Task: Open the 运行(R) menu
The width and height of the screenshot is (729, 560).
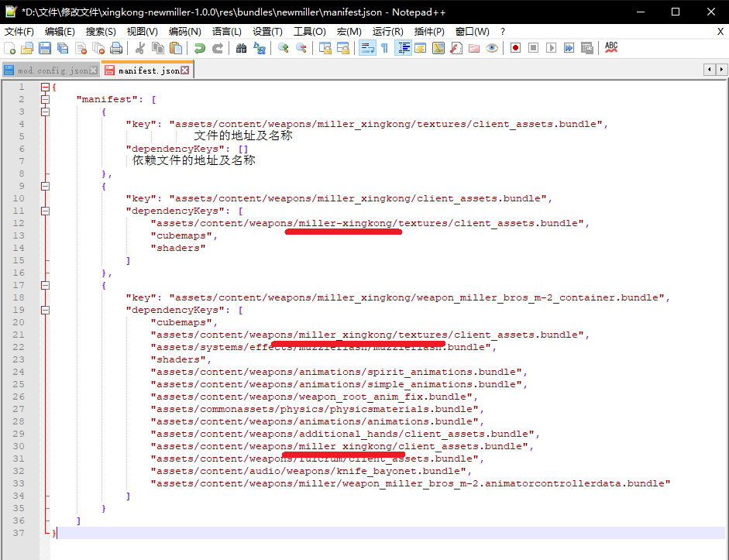Action: pyautogui.click(x=388, y=32)
